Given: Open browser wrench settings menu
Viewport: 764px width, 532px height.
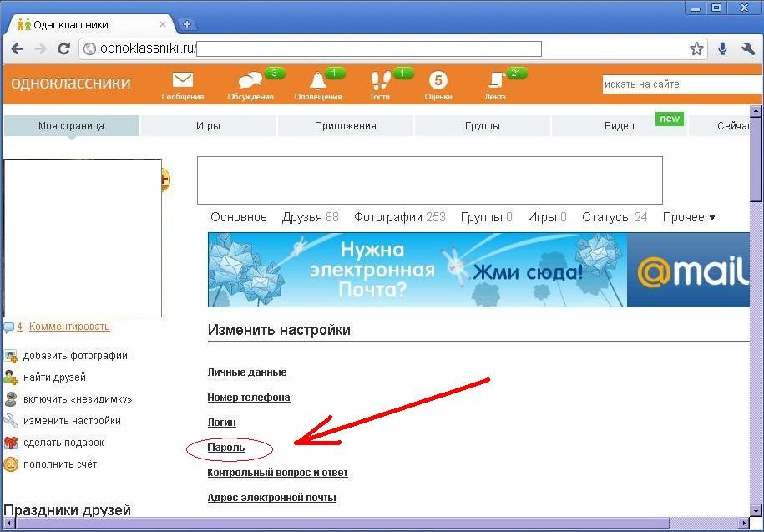Looking at the screenshot, I should click(x=748, y=48).
